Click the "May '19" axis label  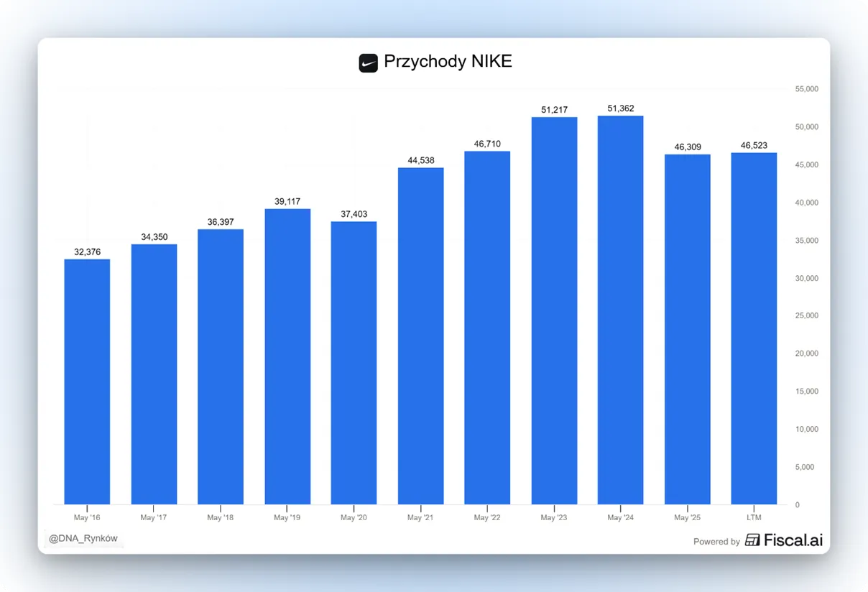click(287, 517)
